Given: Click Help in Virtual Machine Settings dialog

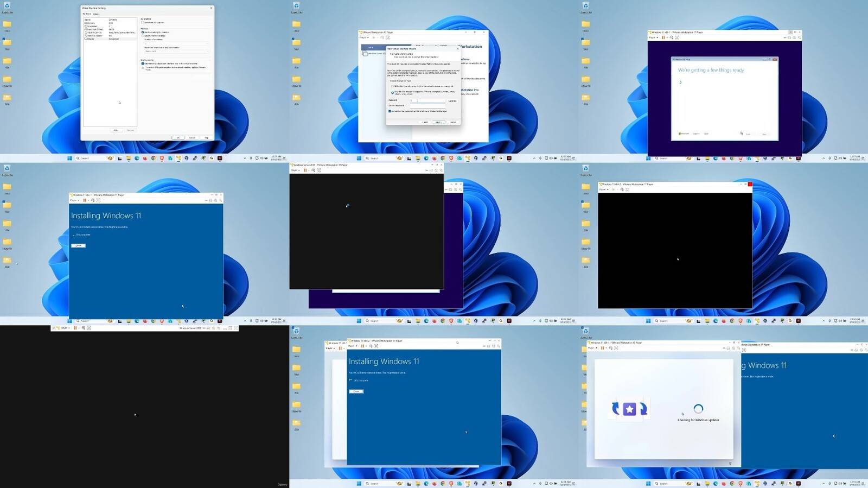Looking at the screenshot, I should pyautogui.click(x=207, y=137).
